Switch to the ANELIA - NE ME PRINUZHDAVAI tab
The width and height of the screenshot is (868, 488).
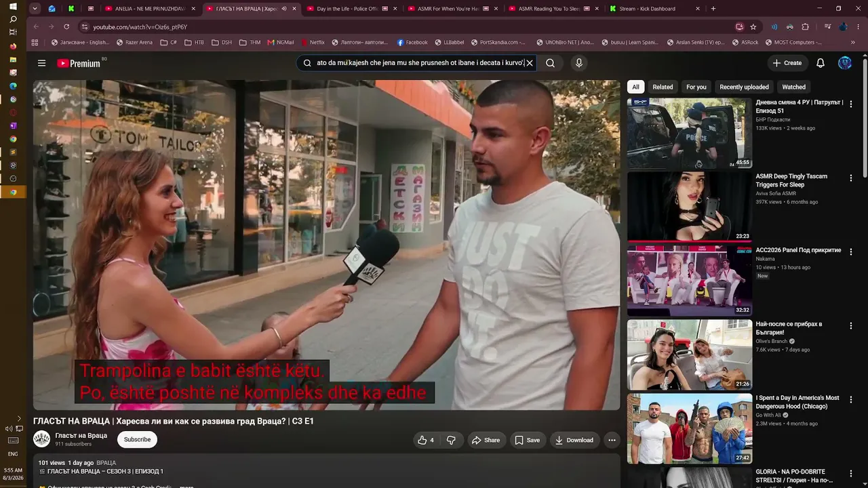coord(150,9)
